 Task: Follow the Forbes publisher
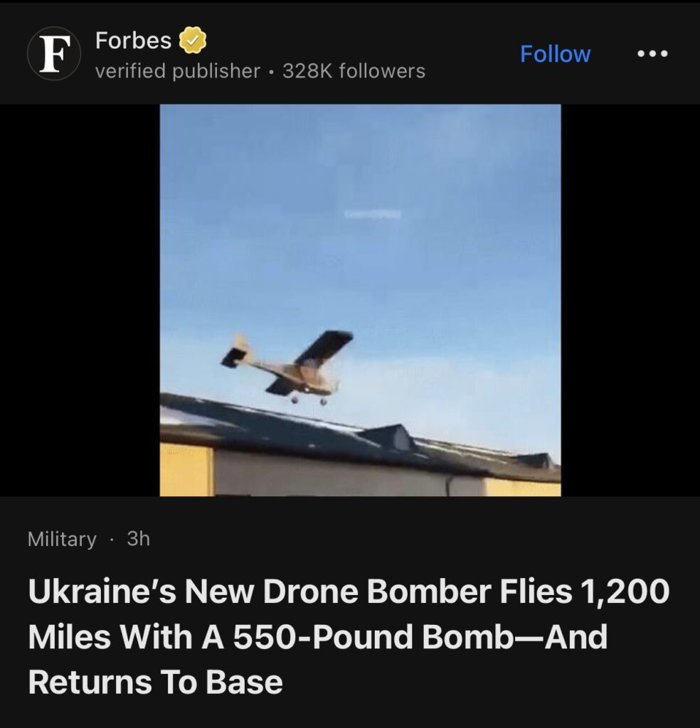point(555,54)
